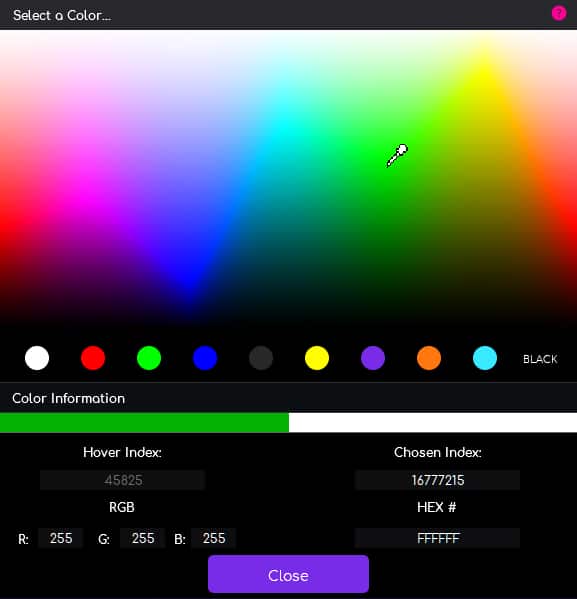Click the white chosen color preview bar
This screenshot has width=577, height=599.
point(433,423)
